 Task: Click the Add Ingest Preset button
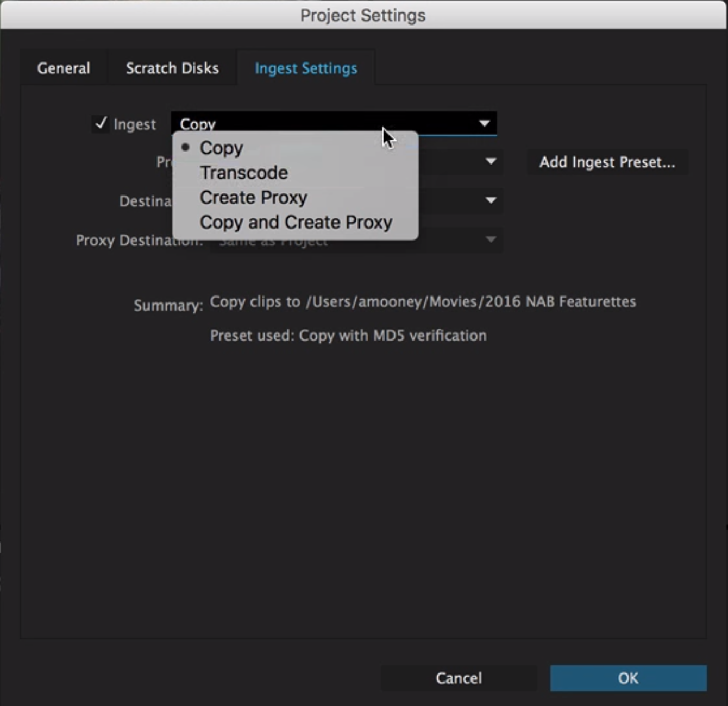pyautogui.click(x=607, y=162)
